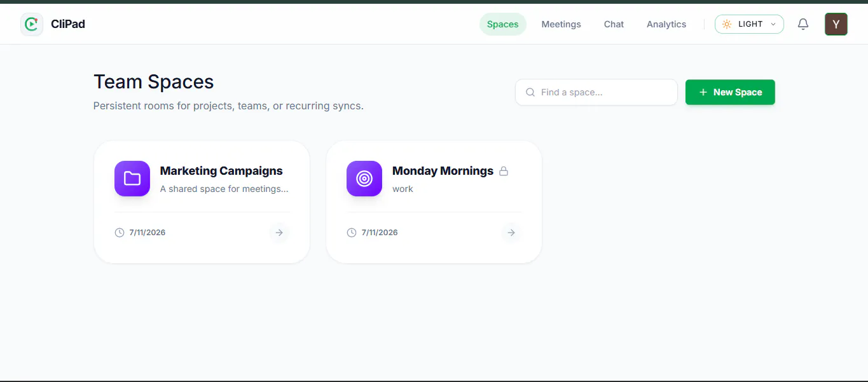Click the date on Marketing Campaigns card
This screenshot has width=868, height=382.
click(148, 233)
